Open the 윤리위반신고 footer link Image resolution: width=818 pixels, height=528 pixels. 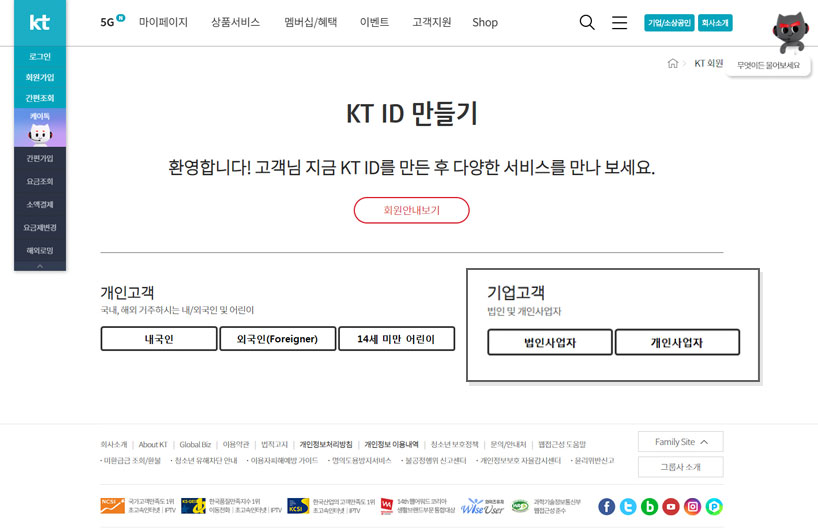(x=593, y=461)
